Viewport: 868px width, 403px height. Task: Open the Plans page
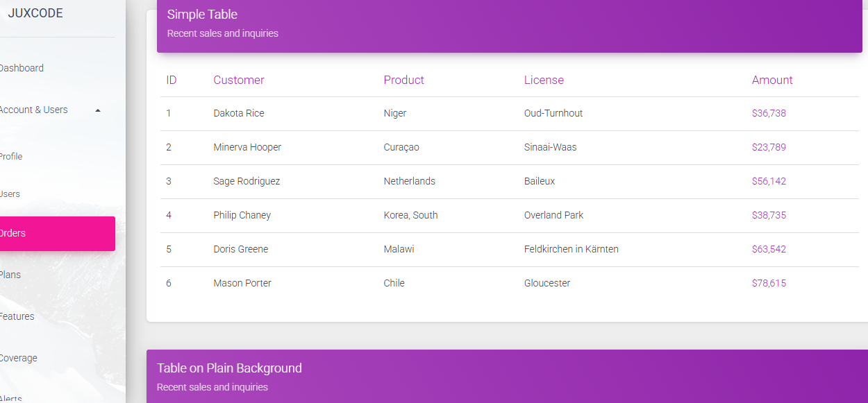pos(10,275)
